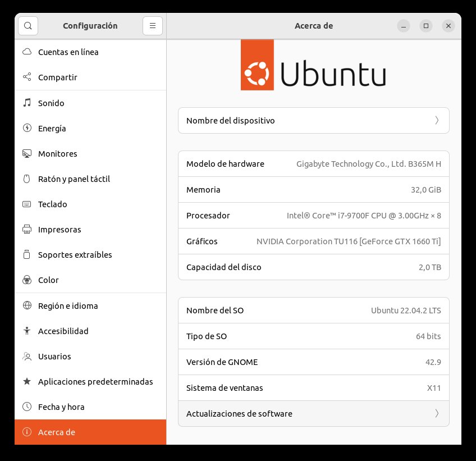Click the Ubuntu logo image
This screenshot has height=461, width=476.
tap(313, 65)
